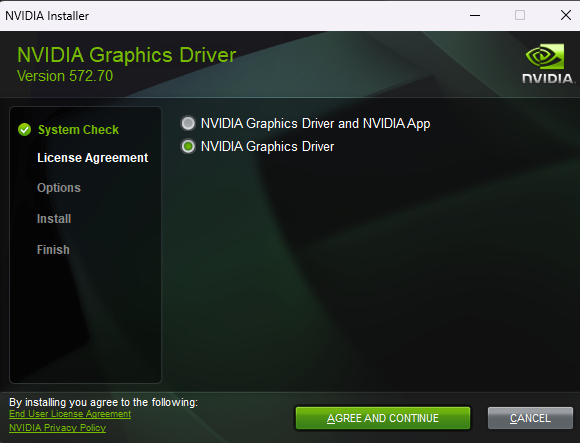Click the green System Check checkmark icon
The image size is (580, 443).
tap(24, 129)
